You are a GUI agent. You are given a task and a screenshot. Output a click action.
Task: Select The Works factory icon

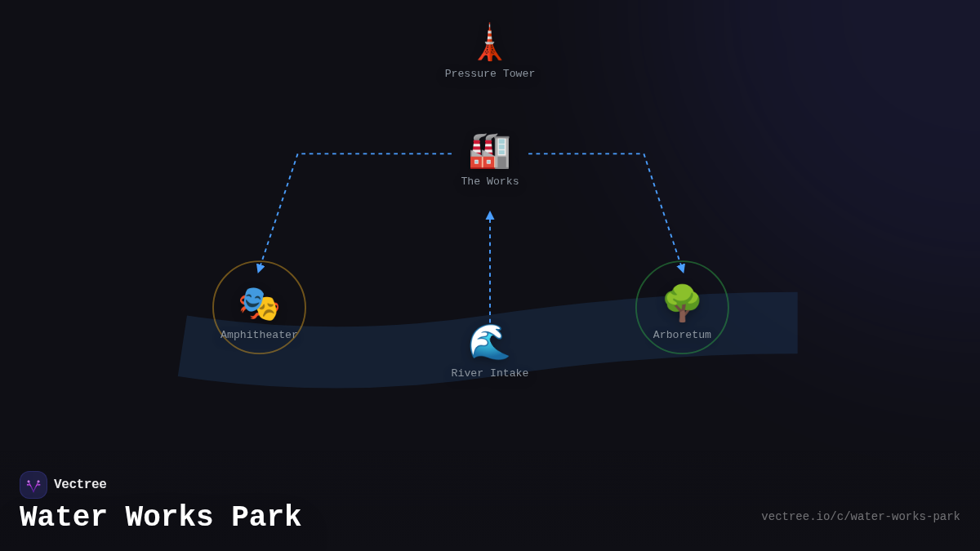click(x=489, y=151)
